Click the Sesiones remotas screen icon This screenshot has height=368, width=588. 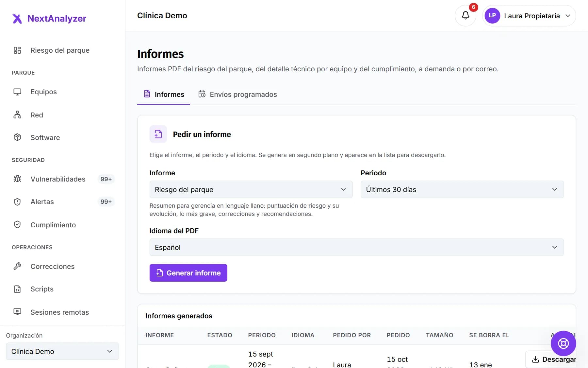[x=17, y=312]
